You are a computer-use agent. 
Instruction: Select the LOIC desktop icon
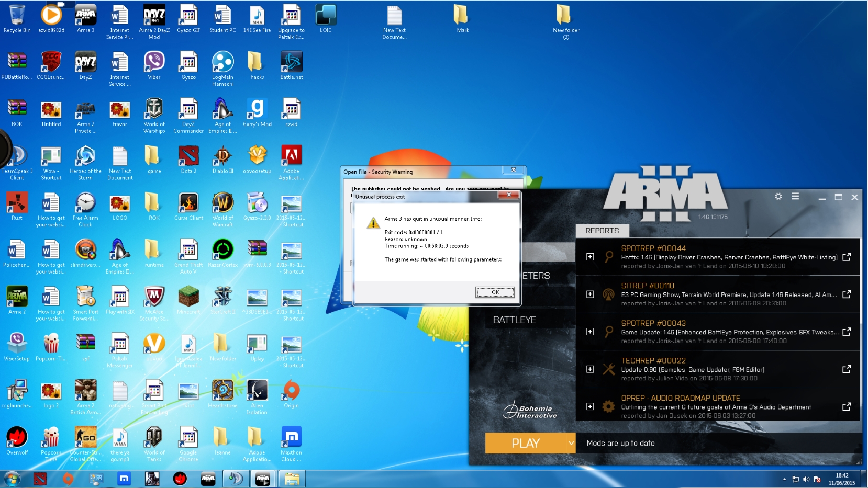click(x=326, y=19)
